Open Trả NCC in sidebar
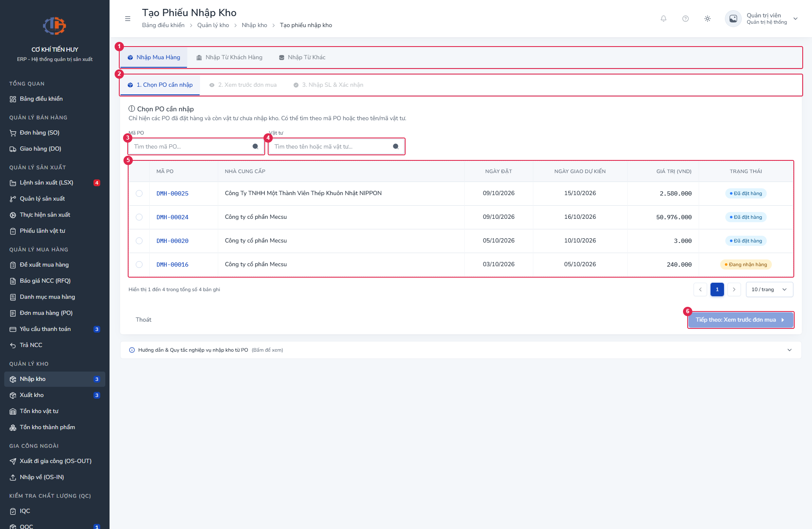Viewport: 812px width, 529px height. (x=55, y=345)
